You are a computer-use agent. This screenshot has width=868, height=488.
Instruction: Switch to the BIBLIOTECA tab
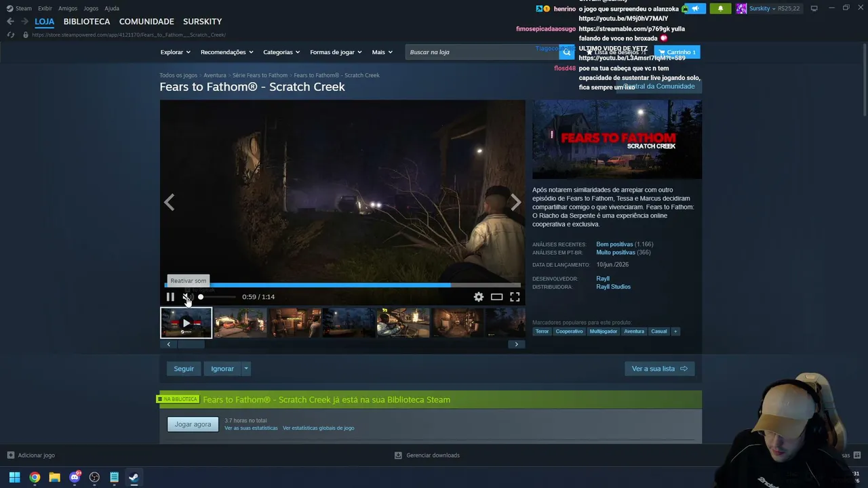click(87, 22)
